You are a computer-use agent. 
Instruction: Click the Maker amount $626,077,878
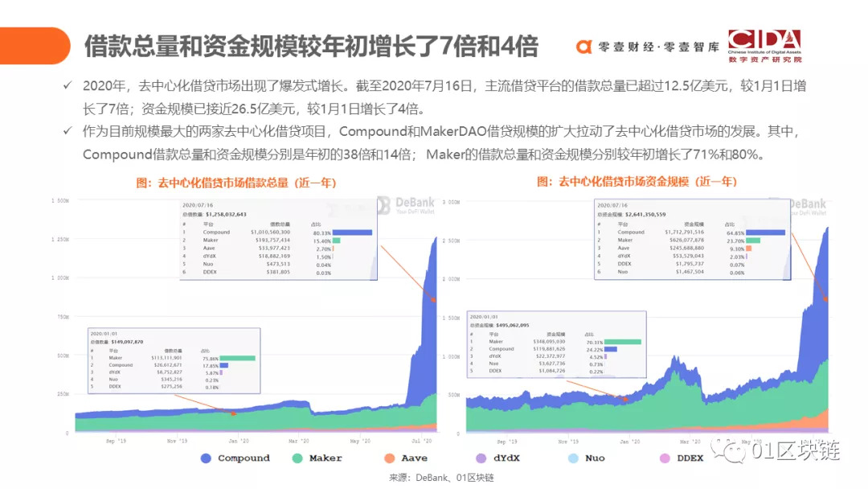[686, 240]
